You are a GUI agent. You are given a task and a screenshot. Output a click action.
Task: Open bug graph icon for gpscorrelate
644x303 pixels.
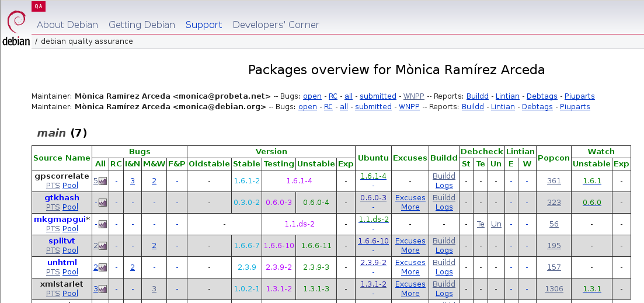(103, 181)
